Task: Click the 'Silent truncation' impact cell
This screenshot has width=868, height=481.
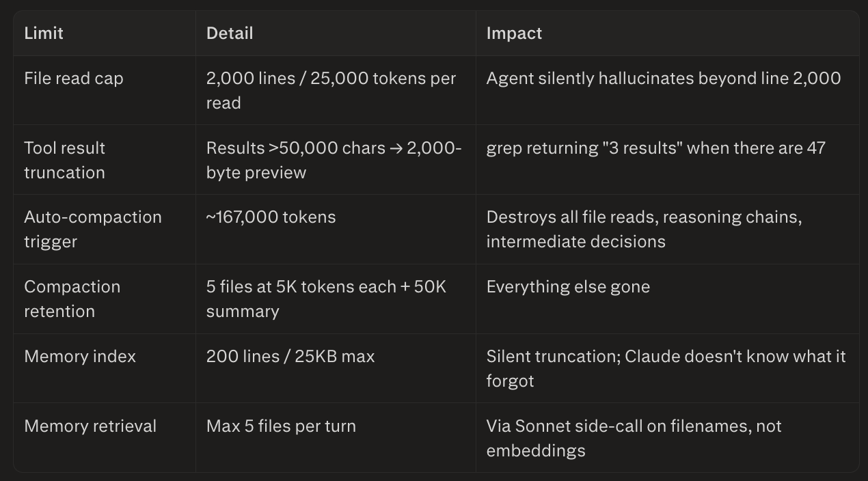Action: 667,368
